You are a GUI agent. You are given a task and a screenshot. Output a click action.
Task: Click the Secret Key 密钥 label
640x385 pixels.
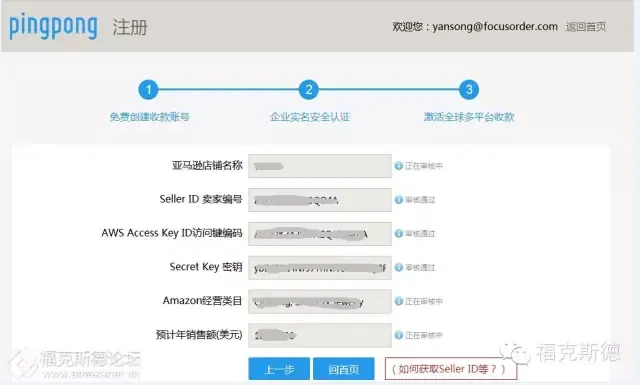tap(206, 267)
